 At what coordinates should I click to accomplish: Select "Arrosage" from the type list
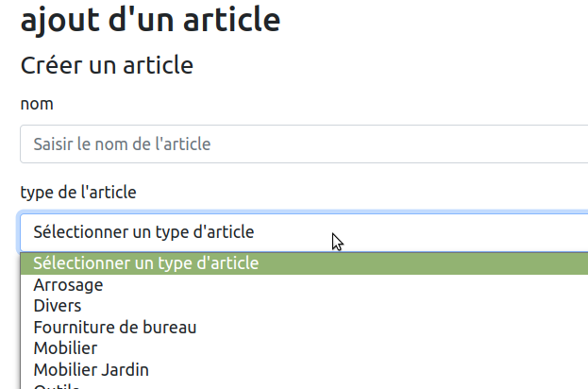(69, 284)
